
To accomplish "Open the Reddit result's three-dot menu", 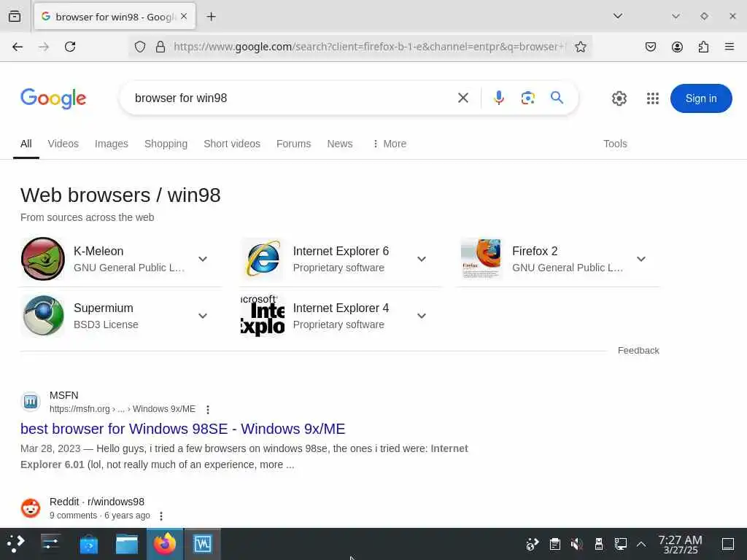I will tap(161, 516).
